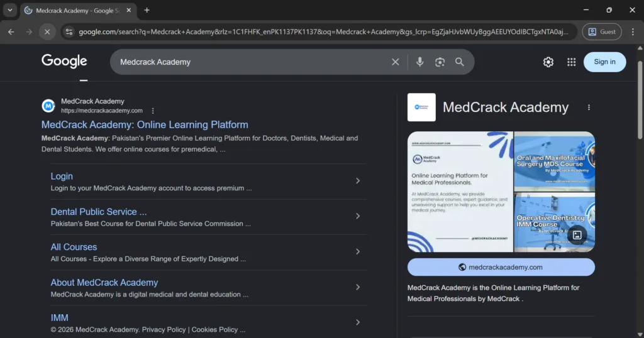
Task: Start voice search with microphone
Action: point(419,62)
